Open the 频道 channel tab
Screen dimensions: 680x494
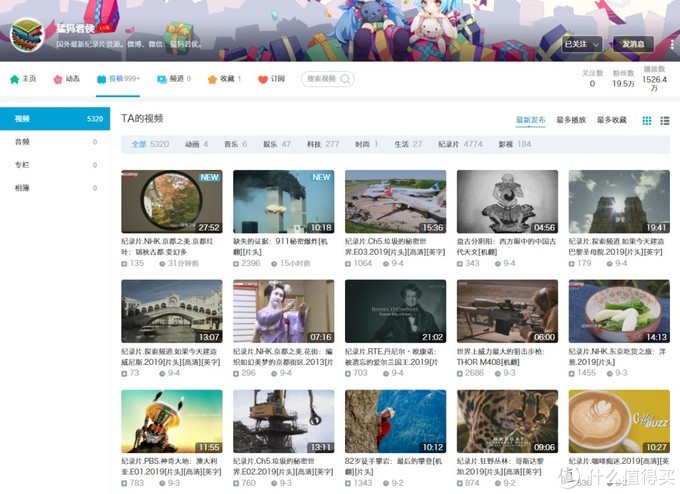pyautogui.click(x=174, y=79)
